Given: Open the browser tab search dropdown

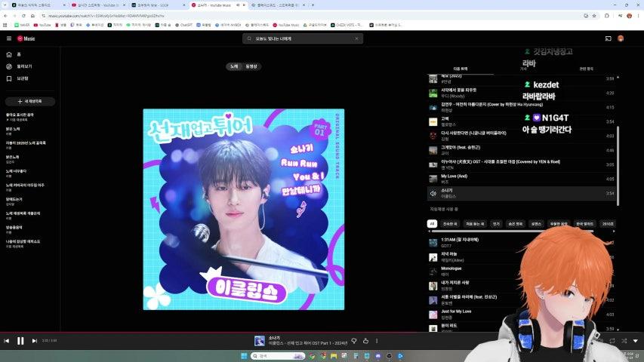Looking at the screenshot, I should tap(5, 5).
